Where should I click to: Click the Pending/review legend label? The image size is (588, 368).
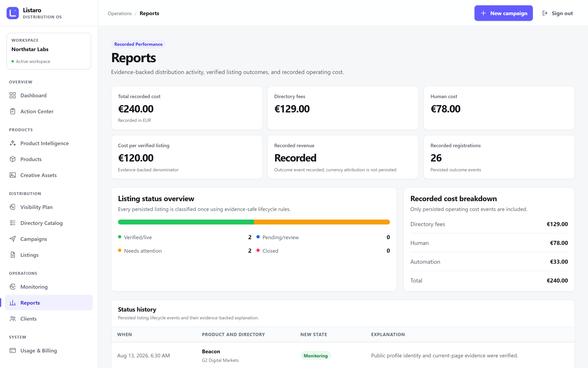coord(281,237)
